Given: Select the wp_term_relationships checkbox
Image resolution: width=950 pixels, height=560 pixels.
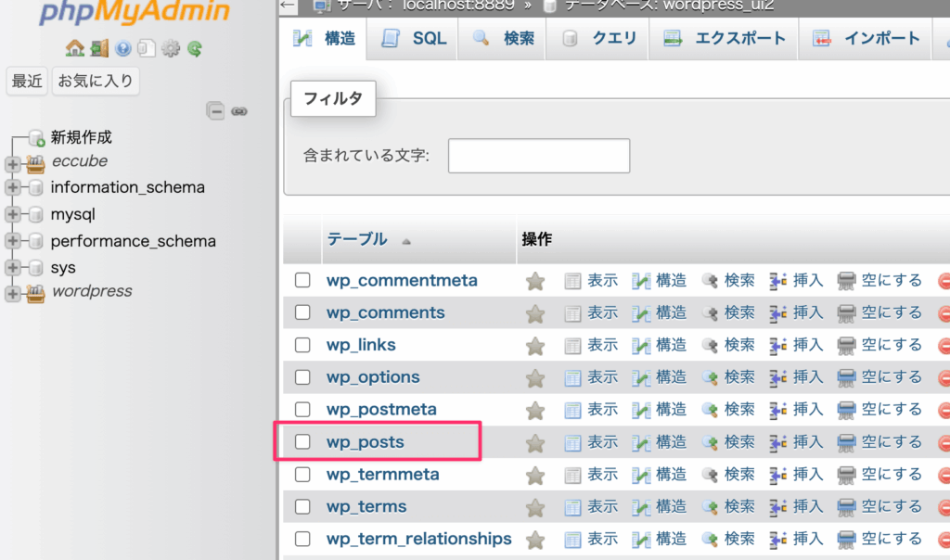Looking at the screenshot, I should coord(302,539).
